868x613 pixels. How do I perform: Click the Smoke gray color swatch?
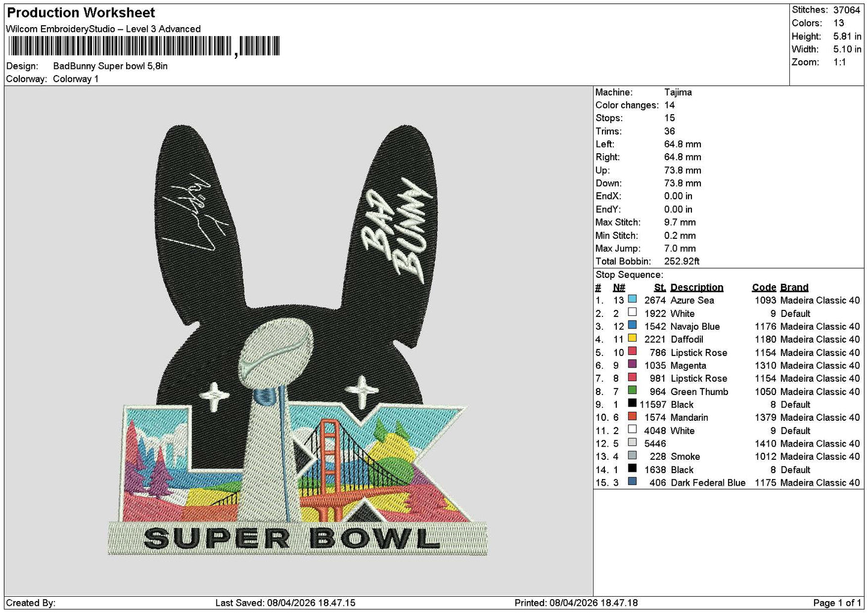pos(632,456)
